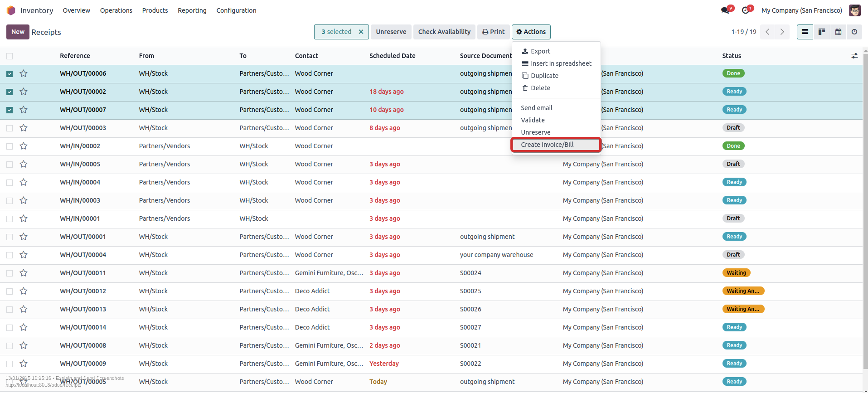
Task: Switch to Kanban view icon
Action: coord(821,32)
